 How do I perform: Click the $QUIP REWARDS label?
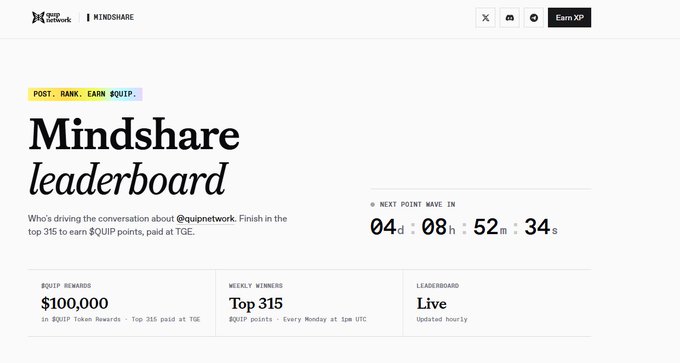66,286
